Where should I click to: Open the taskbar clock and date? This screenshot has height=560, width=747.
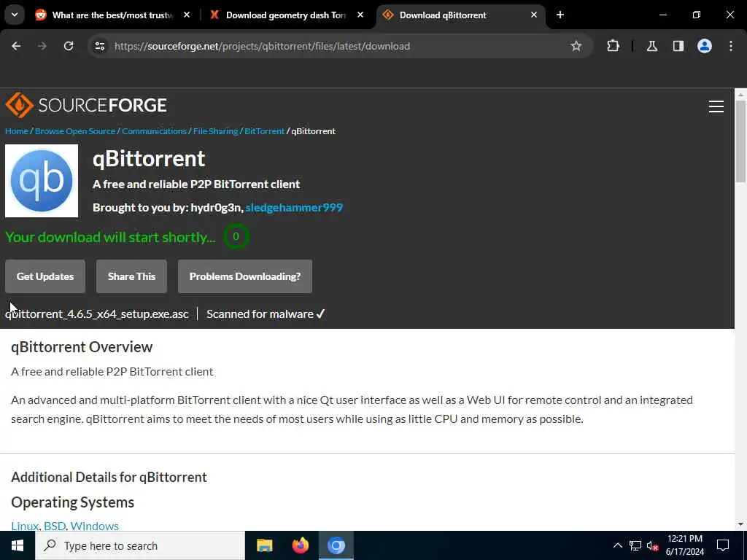(x=684, y=545)
